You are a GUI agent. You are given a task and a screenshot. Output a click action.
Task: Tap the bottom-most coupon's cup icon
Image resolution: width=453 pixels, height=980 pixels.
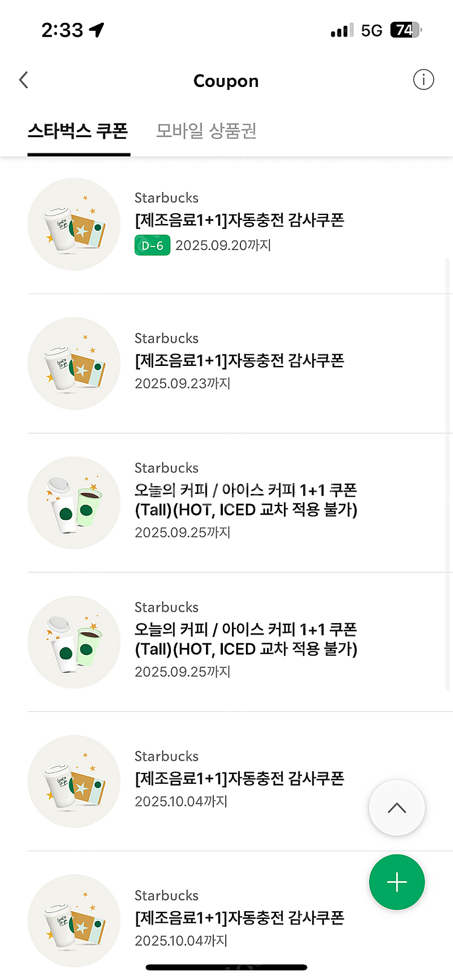74,921
